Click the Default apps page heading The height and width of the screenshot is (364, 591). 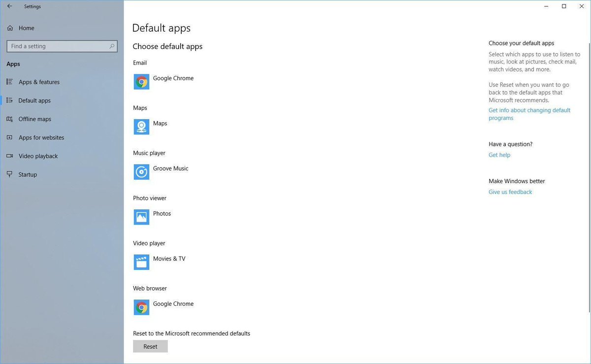click(162, 28)
